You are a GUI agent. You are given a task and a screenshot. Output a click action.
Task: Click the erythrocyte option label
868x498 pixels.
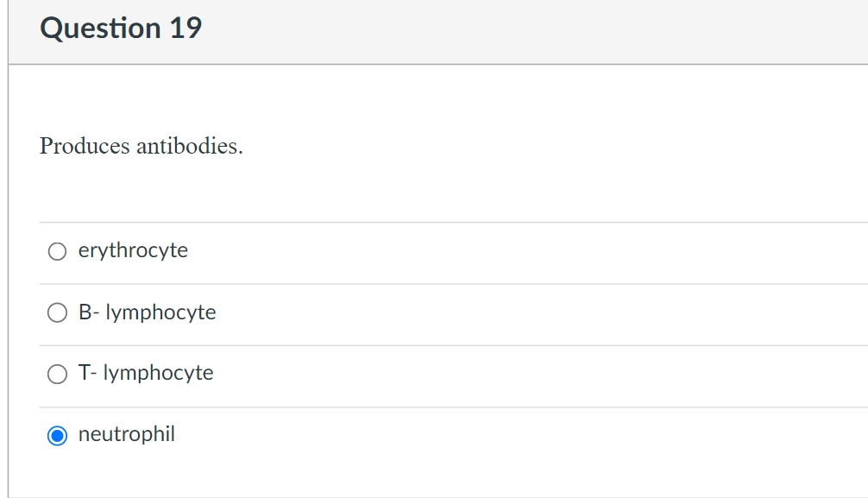pyautogui.click(x=132, y=250)
